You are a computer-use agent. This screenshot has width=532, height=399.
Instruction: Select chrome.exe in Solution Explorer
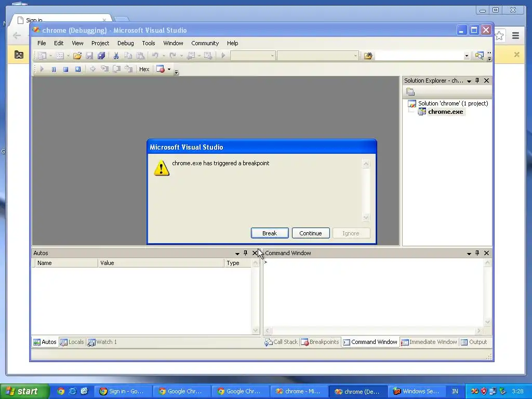(x=445, y=112)
